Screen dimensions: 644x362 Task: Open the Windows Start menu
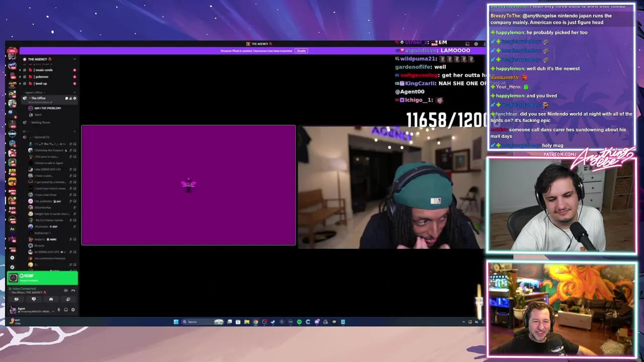tap(176, 322)
